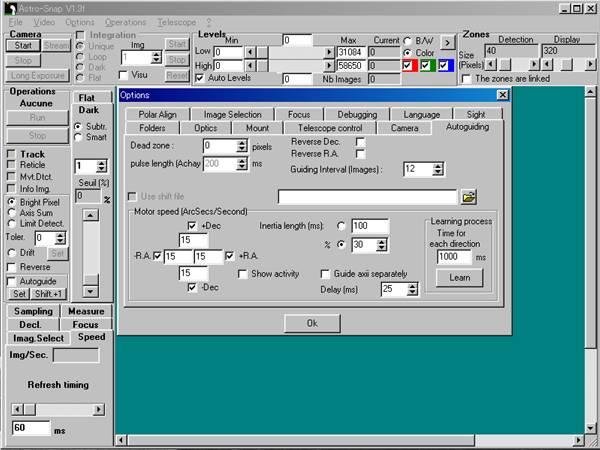Switch to the Polar Align tab

click(x=158, y=114)
